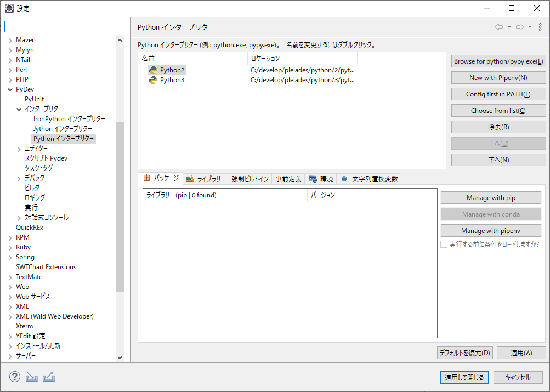Viewport: 550px width, 392px height.
Task: Click the tree scrollbar down arrow
Action: coord(120,357)
